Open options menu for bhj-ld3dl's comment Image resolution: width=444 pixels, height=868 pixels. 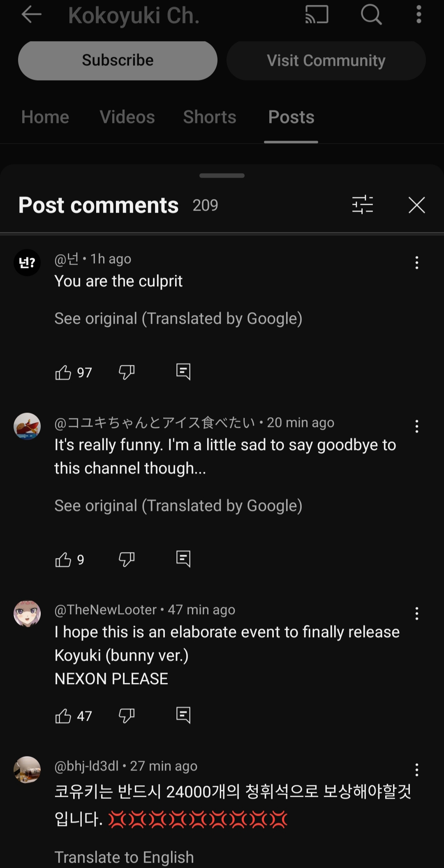click(x=416, y=770)
